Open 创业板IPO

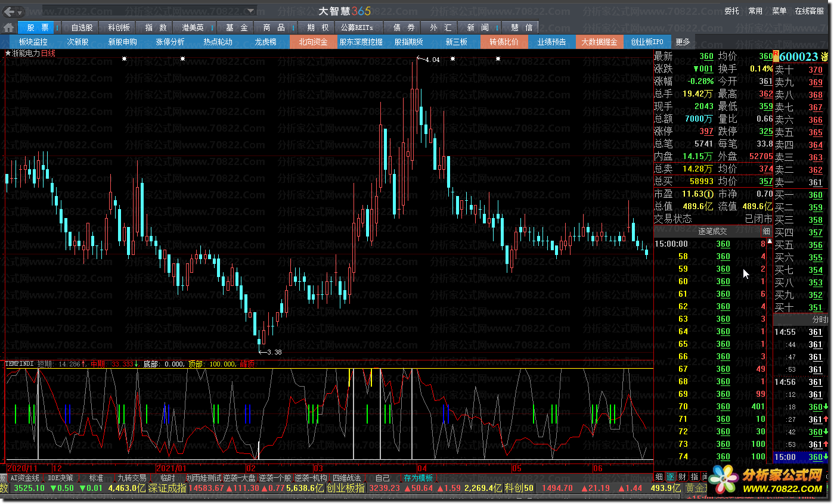pyautogui.click(x=647, y=42)
